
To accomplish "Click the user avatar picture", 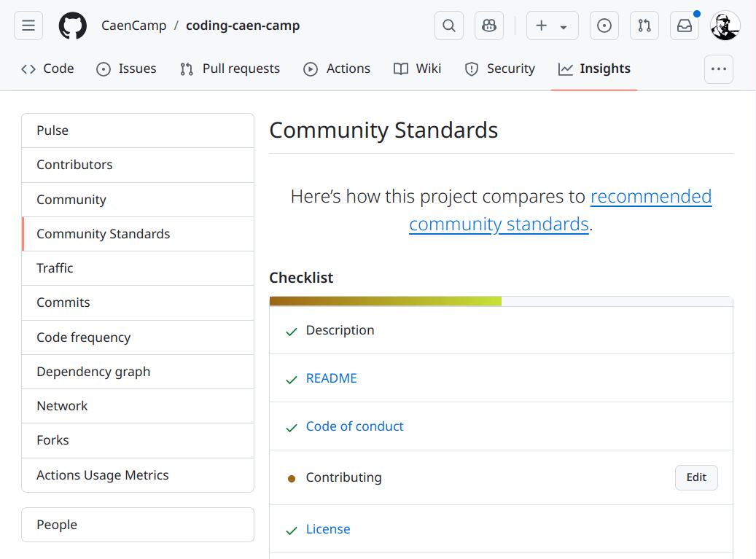I will click(725, 26).
